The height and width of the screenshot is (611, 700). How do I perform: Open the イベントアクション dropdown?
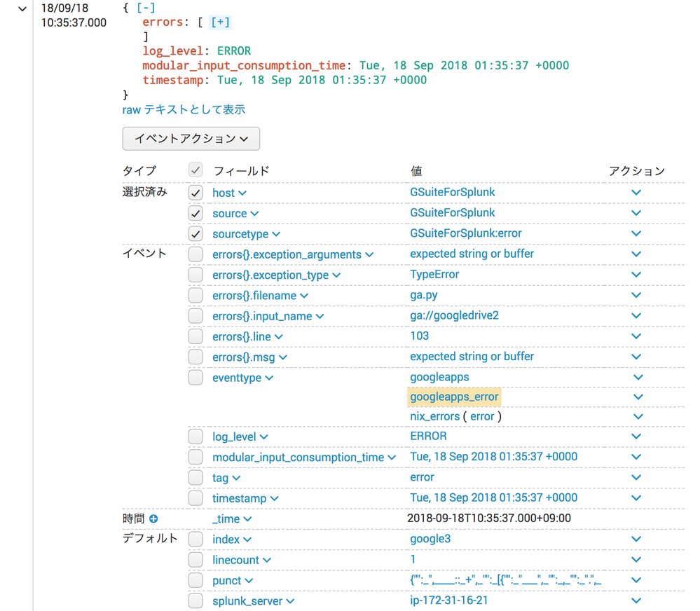[191, 139]
